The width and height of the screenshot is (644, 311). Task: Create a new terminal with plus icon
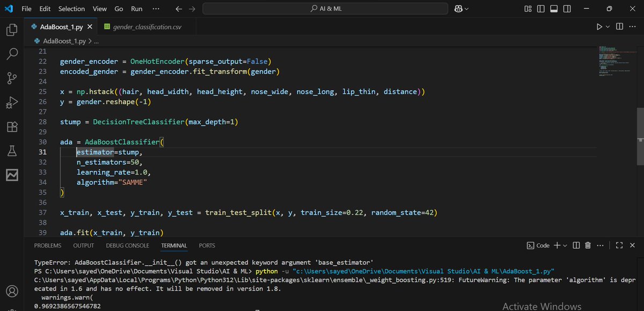click(557, 245)
